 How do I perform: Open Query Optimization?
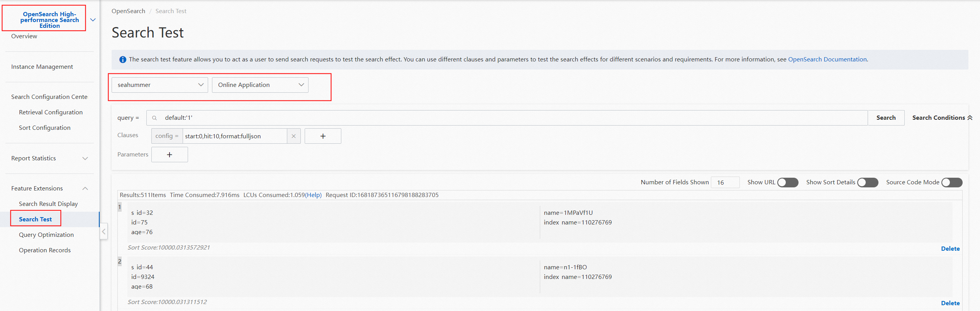(46, 235)
